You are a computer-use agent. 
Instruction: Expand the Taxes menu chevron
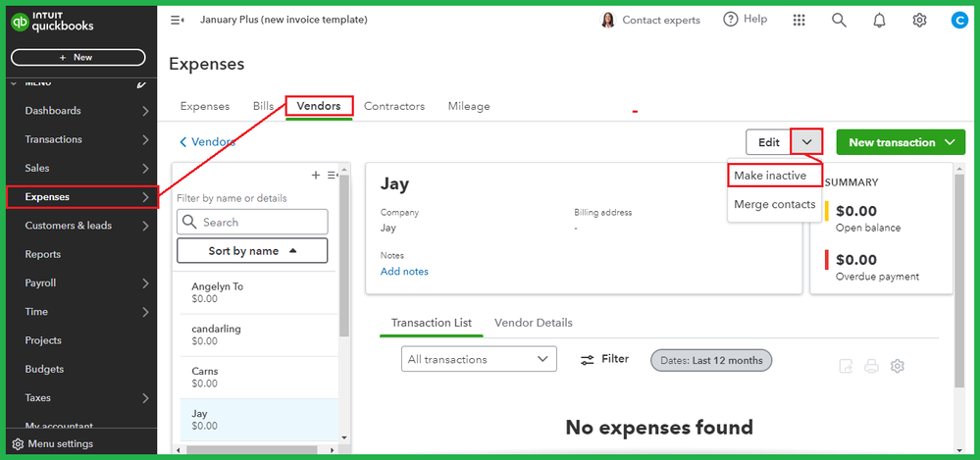point(145,399)
